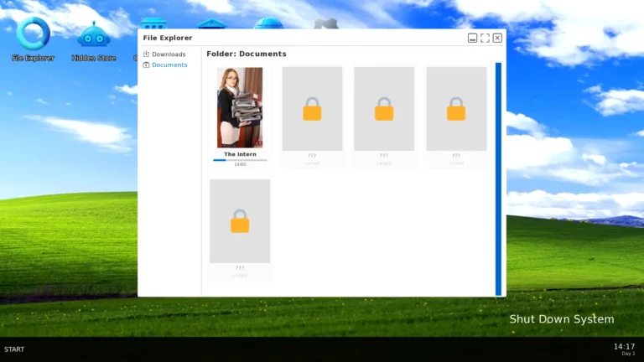Click Shut Down System

561,319
